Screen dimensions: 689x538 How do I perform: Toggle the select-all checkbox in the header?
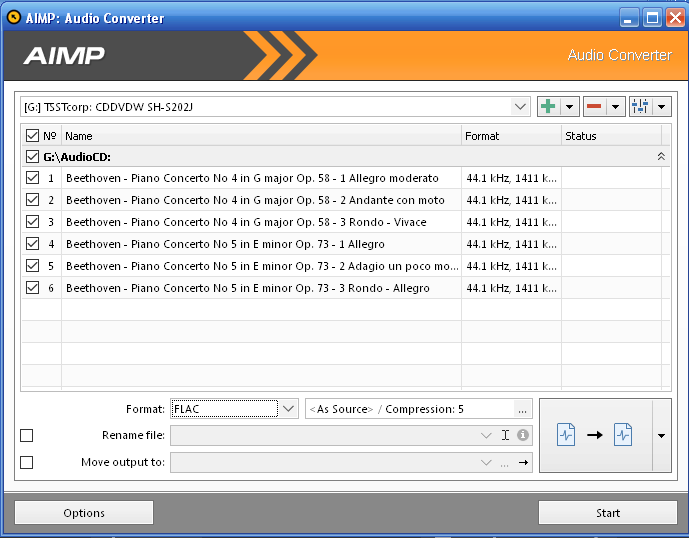[x=32, y=135]
